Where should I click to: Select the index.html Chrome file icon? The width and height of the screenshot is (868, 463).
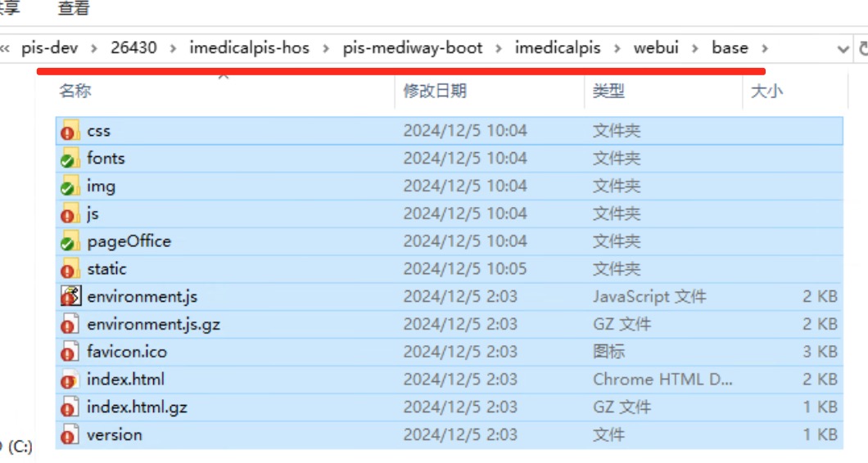70,380
